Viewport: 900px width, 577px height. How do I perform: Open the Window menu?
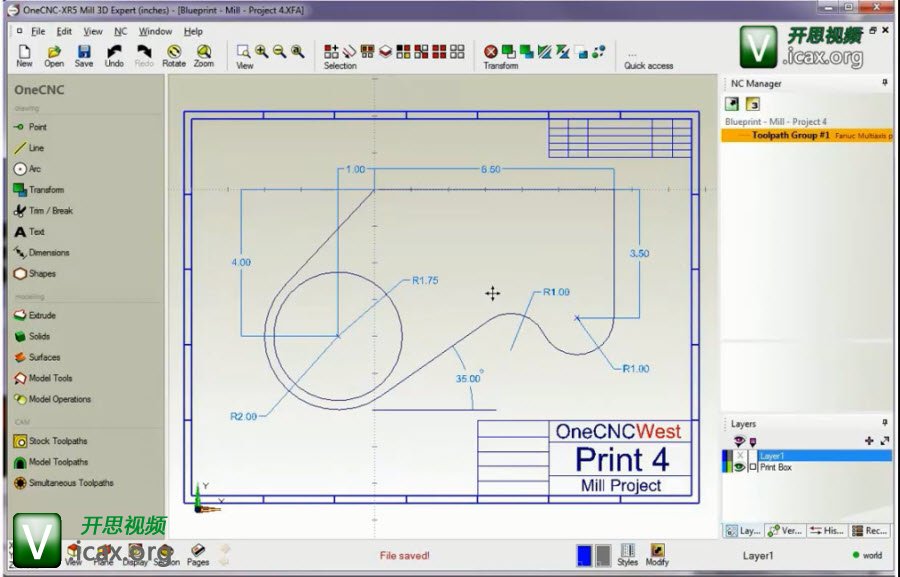click(155, 32)
